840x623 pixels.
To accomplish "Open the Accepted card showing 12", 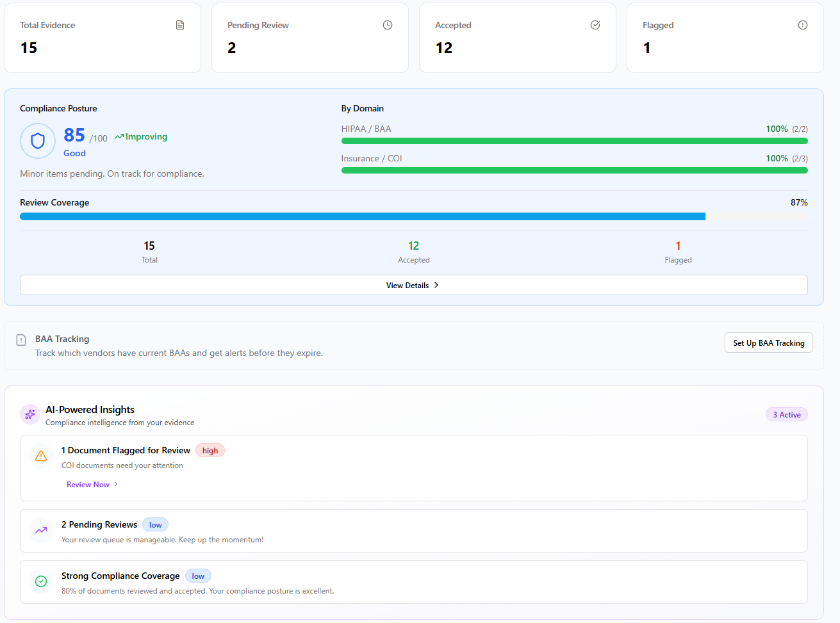I will (518, 38).
